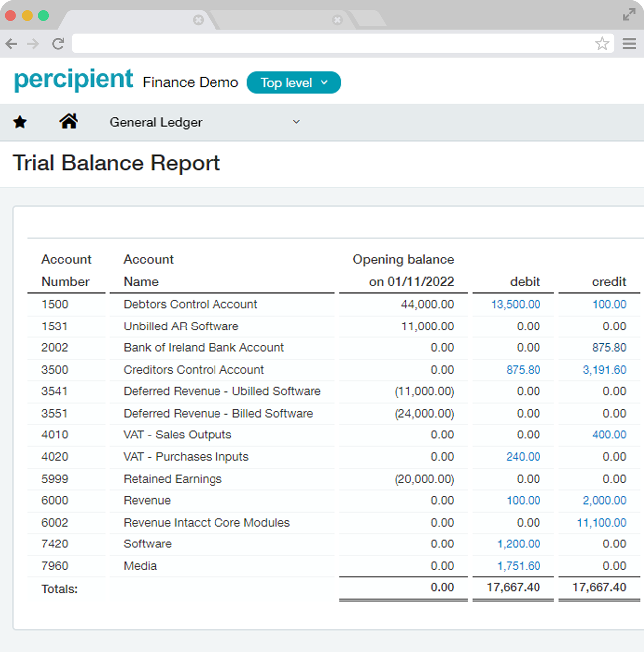644x652 pixels.
Task: Click in the browser address bar
Action: pos(328,44)
